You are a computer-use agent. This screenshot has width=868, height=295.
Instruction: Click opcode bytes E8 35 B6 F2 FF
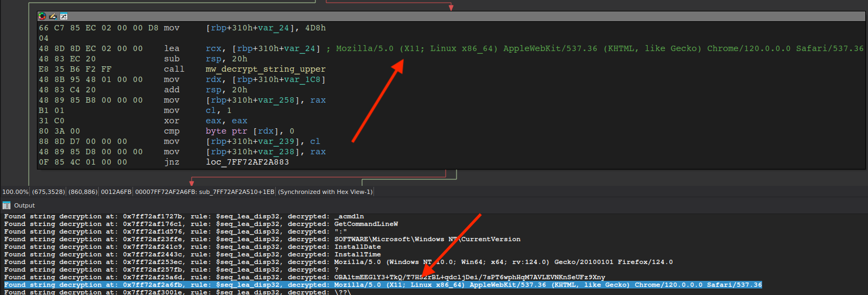75,69
